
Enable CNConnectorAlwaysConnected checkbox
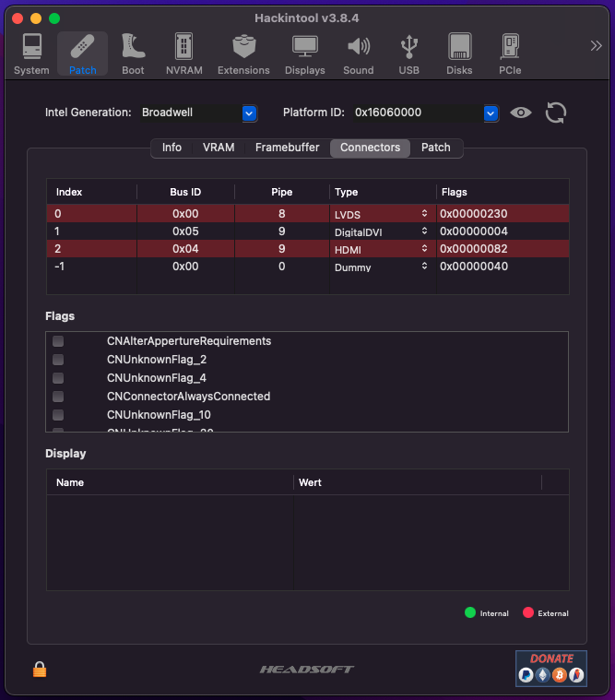(58, 397)
